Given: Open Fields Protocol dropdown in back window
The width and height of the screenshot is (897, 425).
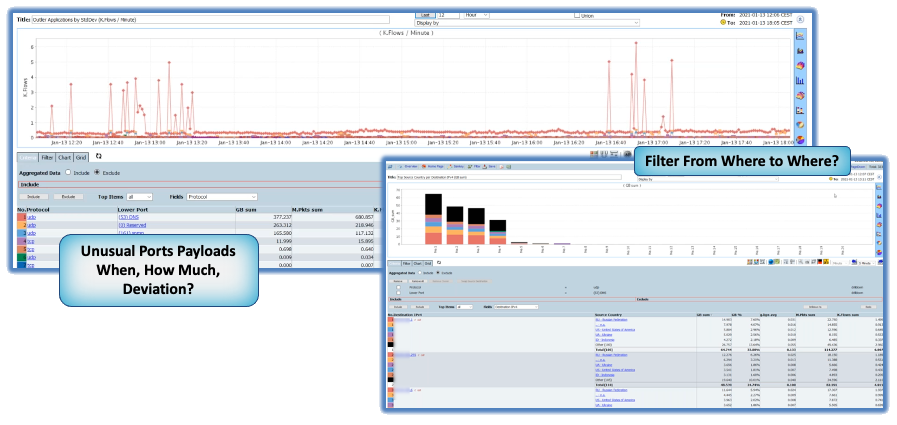Looking at the screenshot, I should pyautogui.click(x=222, y=197).
